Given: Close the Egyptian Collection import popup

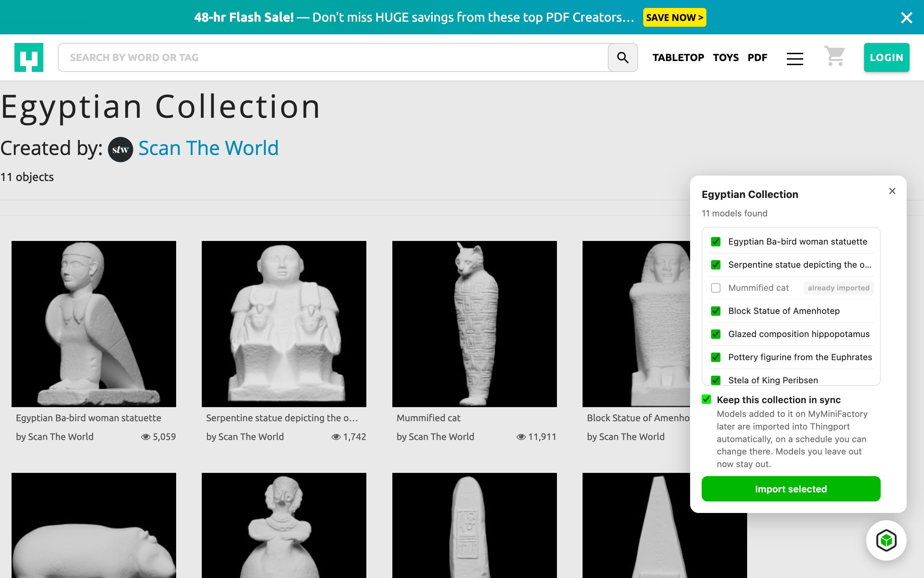Looking at the screenshot, I should coord(892,191).
